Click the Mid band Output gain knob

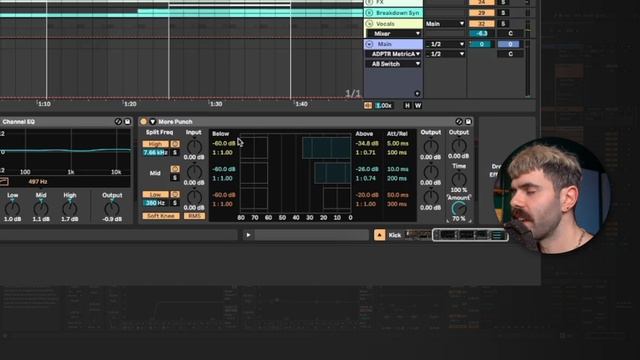pos(431,171)
